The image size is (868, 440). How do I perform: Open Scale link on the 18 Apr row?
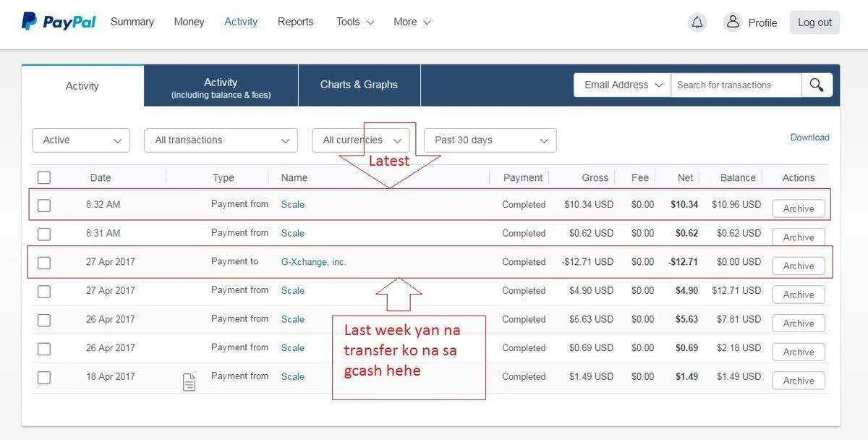[293, 376]
